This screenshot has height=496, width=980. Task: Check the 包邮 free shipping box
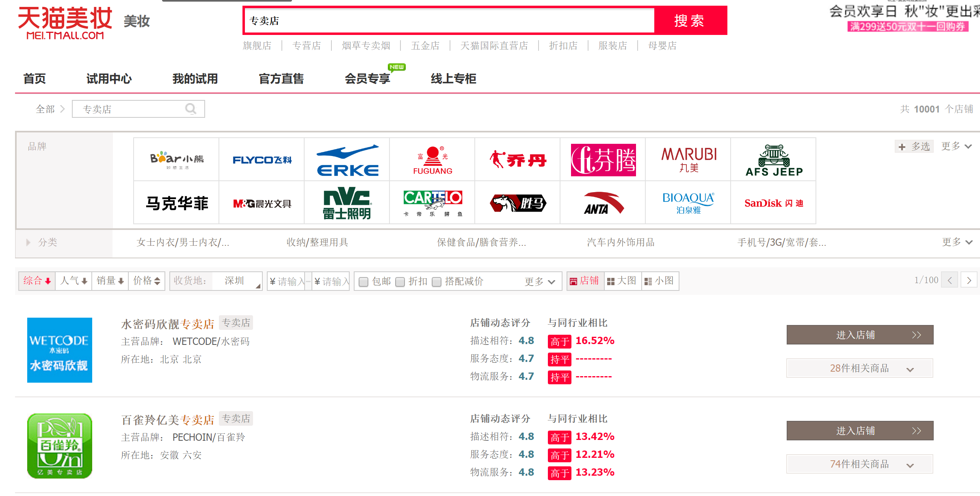(364, 282)
